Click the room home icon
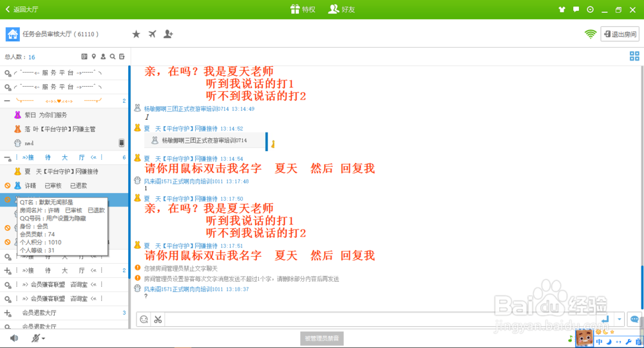 [x=12, y=34]
